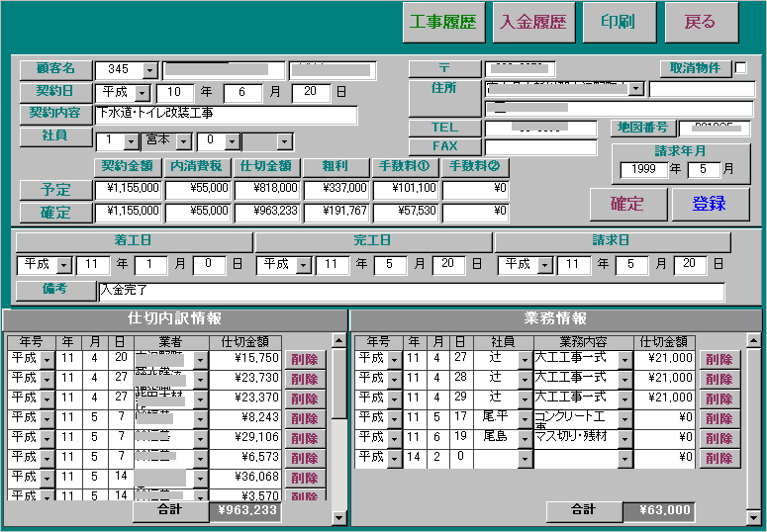Click the 備考 remarks field
767x532 pixels.
point(411,292)
